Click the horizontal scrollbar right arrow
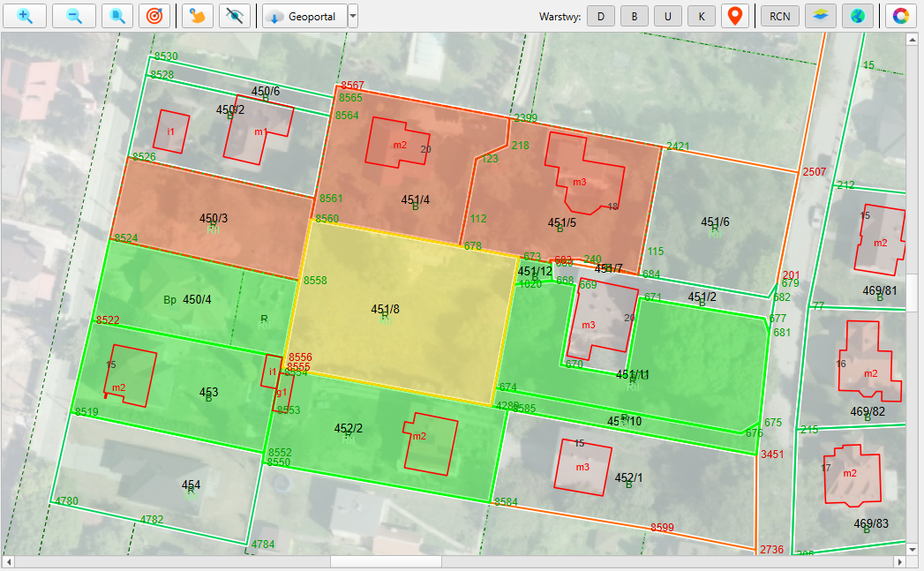Viewport: 924px width, 571px height. pyautogui.click(x=899, y=561)
